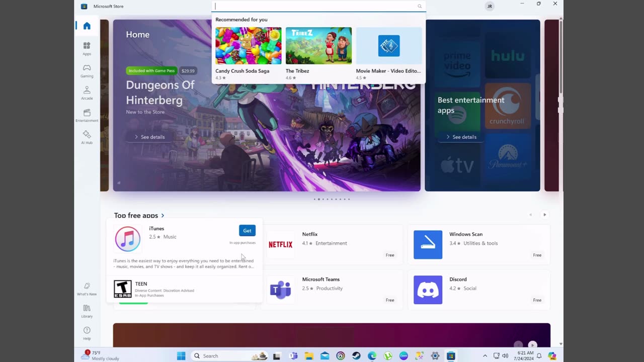
Task: Open Microsoft Teams from the taskbar
Action: click(x=293, y=355)
